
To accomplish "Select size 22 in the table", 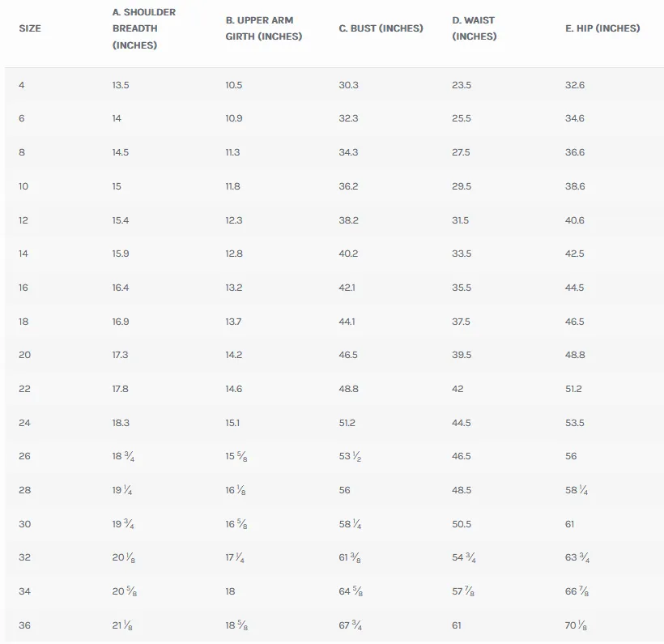I will [x=24, y=389].
